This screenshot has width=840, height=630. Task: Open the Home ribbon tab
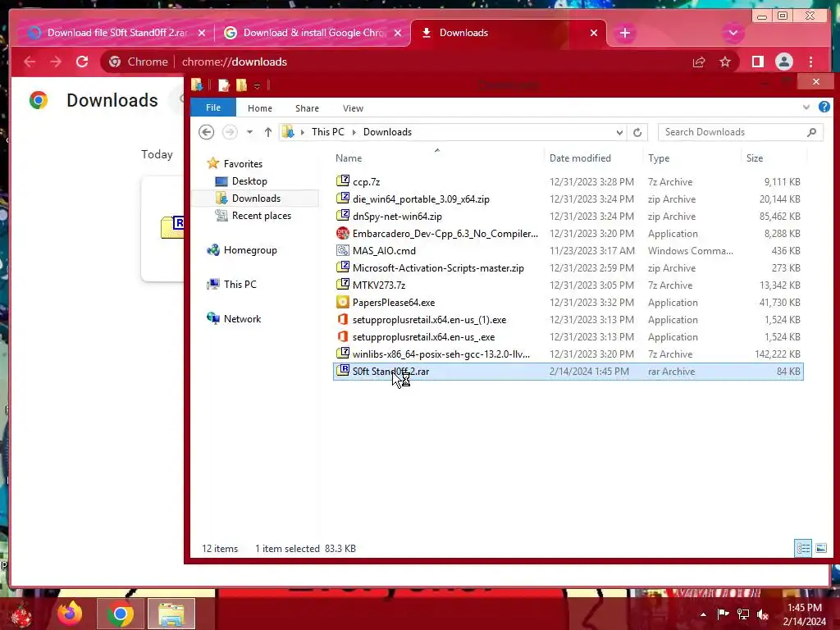260,108
